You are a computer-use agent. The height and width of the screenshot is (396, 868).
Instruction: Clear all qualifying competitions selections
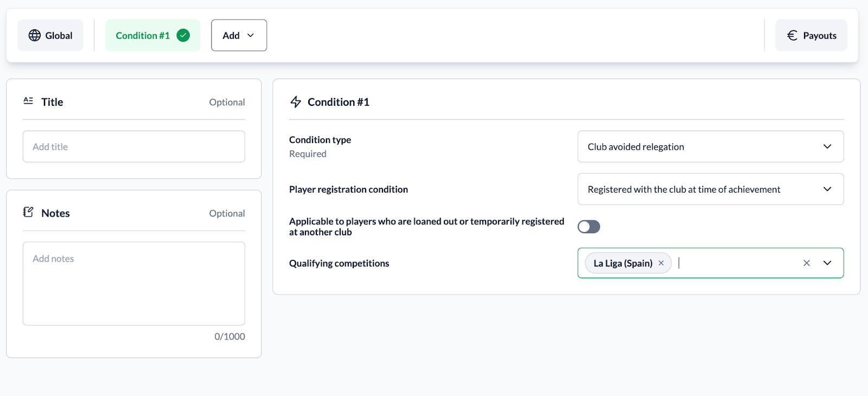806,263
